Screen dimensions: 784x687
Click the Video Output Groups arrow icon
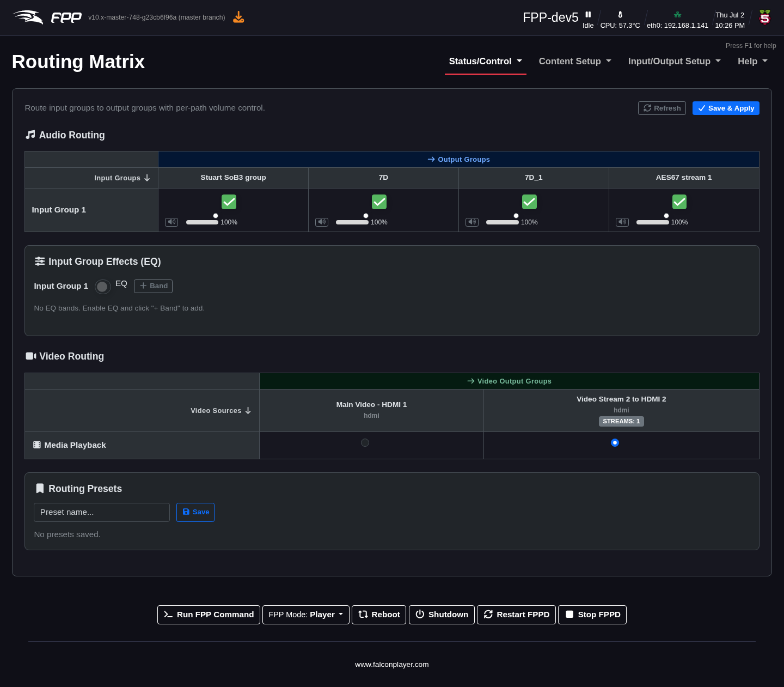click(x=471, y=381)
